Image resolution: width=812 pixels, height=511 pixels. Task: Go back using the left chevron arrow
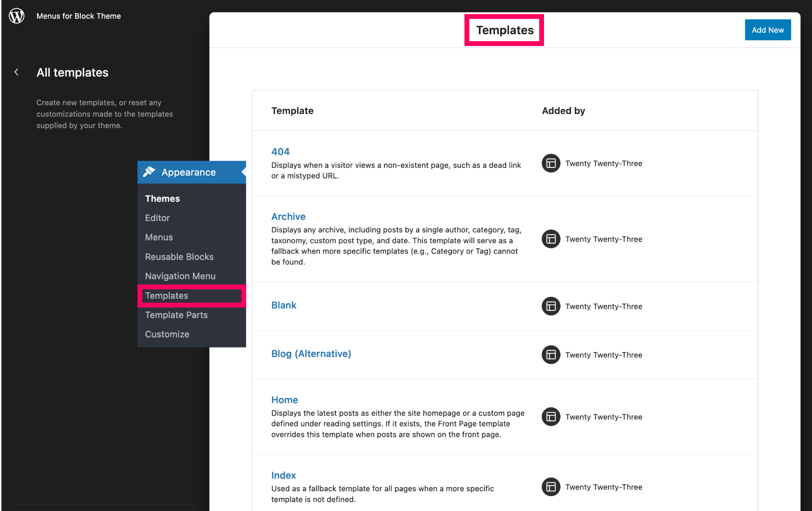(16, 72)
